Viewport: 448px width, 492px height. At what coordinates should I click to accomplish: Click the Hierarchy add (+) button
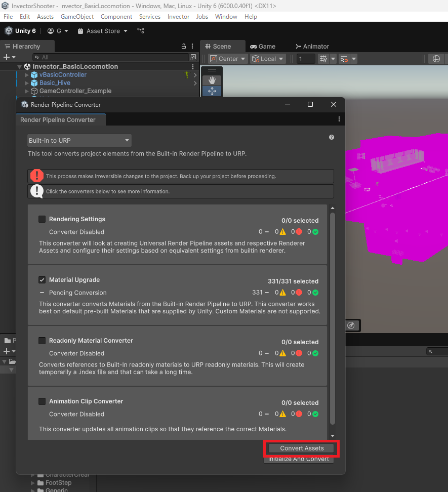[9, 57]
